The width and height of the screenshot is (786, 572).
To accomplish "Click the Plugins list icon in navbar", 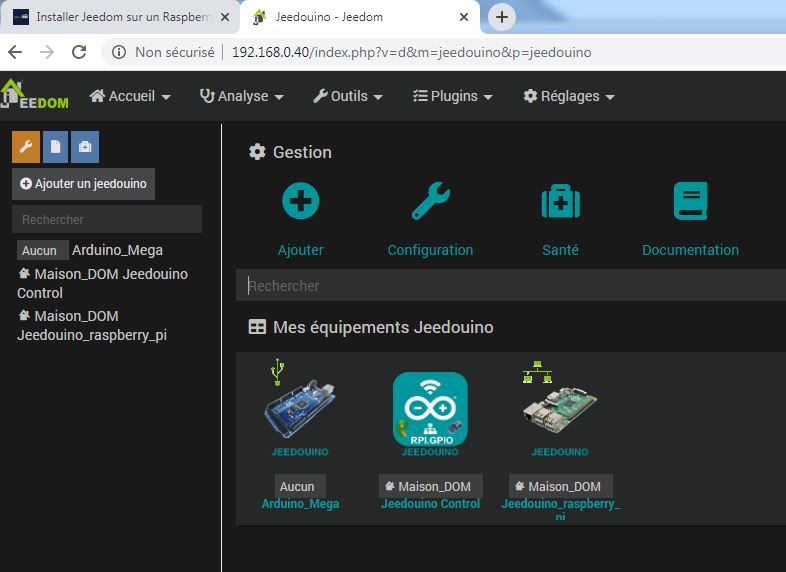I will click(x=420, y=95).
